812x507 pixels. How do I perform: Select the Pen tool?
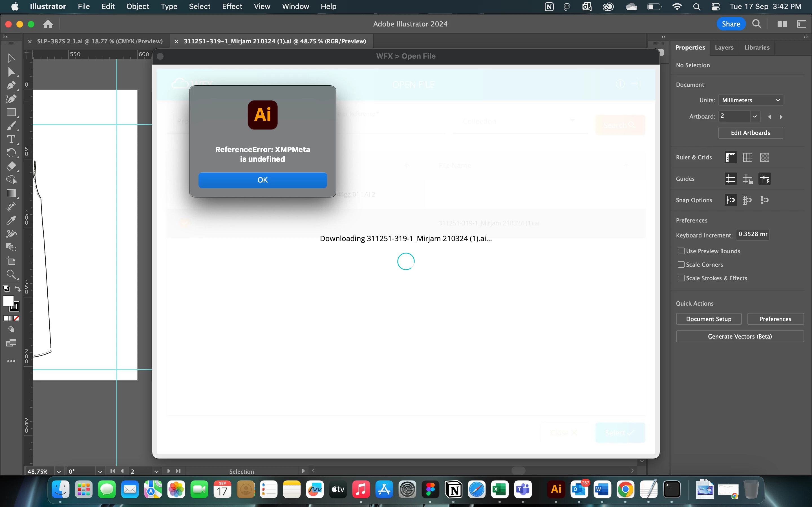pyautogui.click(x=11, y=85)
